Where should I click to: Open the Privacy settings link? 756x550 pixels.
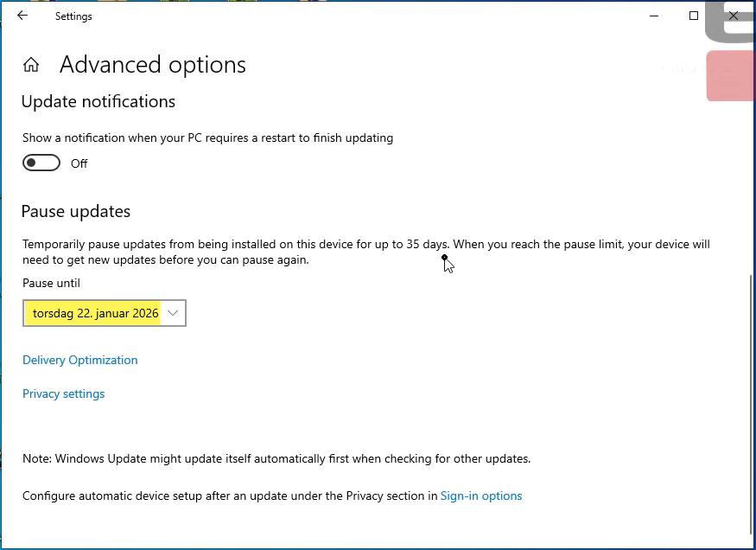pos(64,393)
